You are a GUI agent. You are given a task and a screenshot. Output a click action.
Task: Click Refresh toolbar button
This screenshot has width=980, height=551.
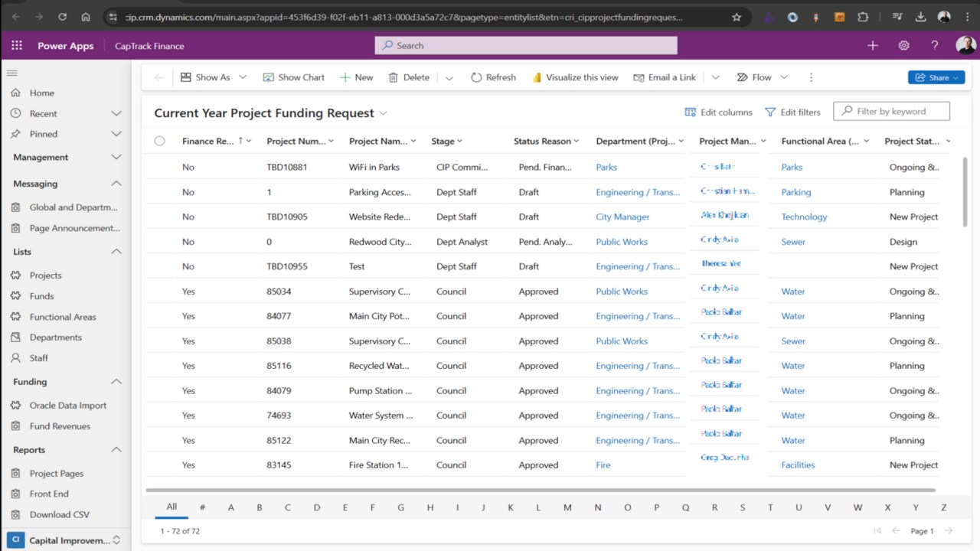coord(493,77)
